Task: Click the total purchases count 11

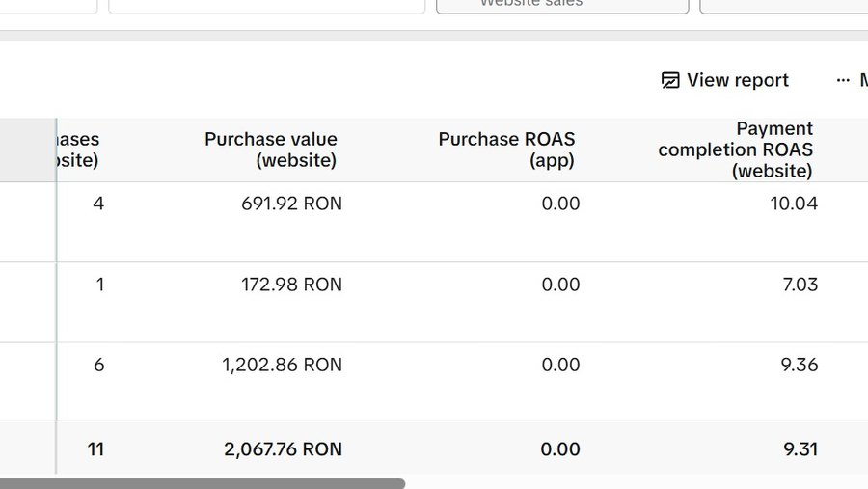Action: click(x=95, y=449)
